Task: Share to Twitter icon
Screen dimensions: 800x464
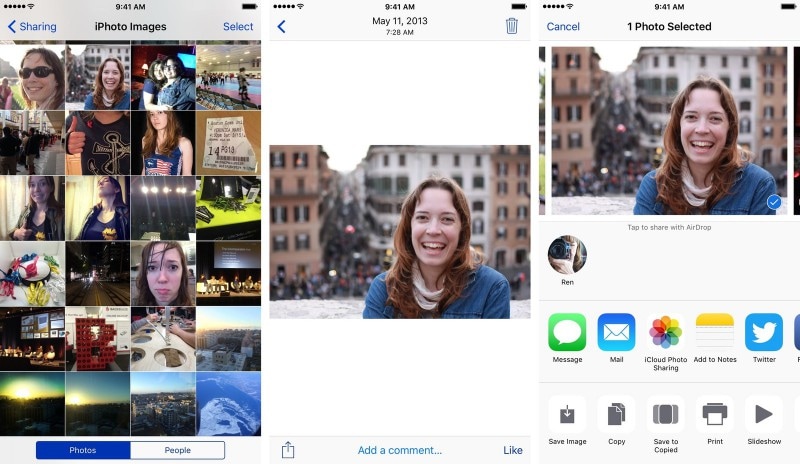Action: coord(764,332)
